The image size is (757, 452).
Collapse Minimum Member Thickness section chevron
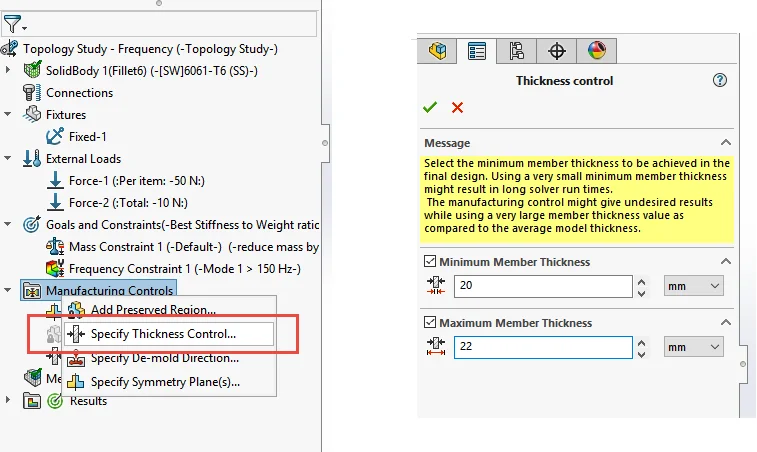click(726, 261)
